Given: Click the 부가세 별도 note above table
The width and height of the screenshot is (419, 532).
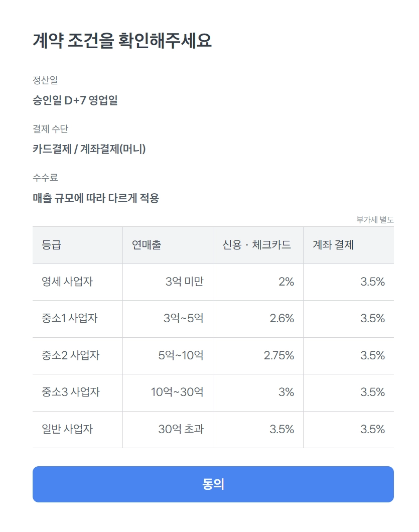Looking at the screenshot, I should click(375, 220).
